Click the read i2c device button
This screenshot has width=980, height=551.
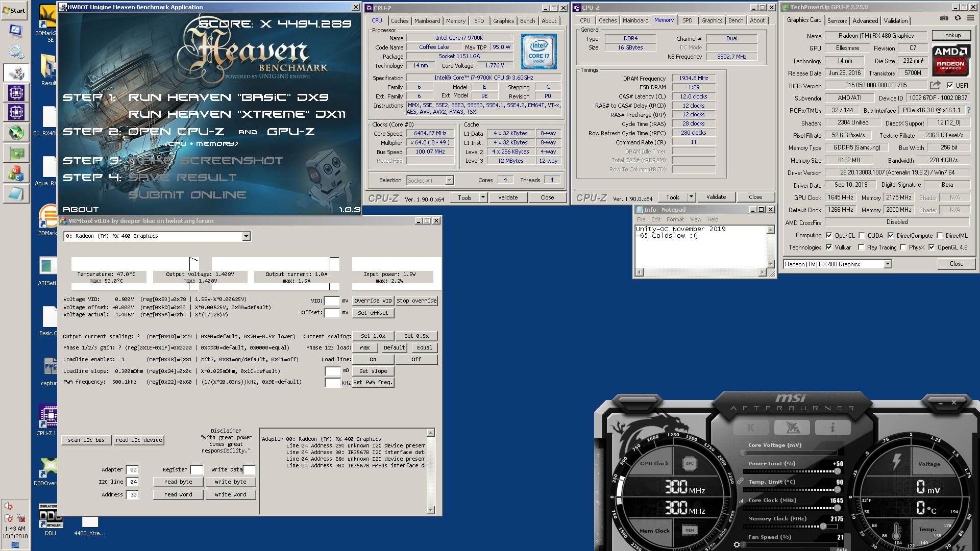139,440
